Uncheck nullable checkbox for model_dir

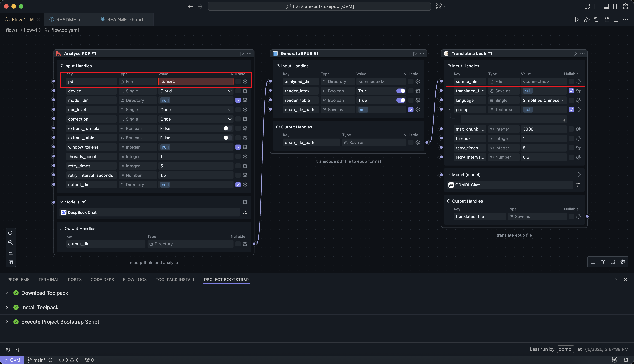(238, 100)
